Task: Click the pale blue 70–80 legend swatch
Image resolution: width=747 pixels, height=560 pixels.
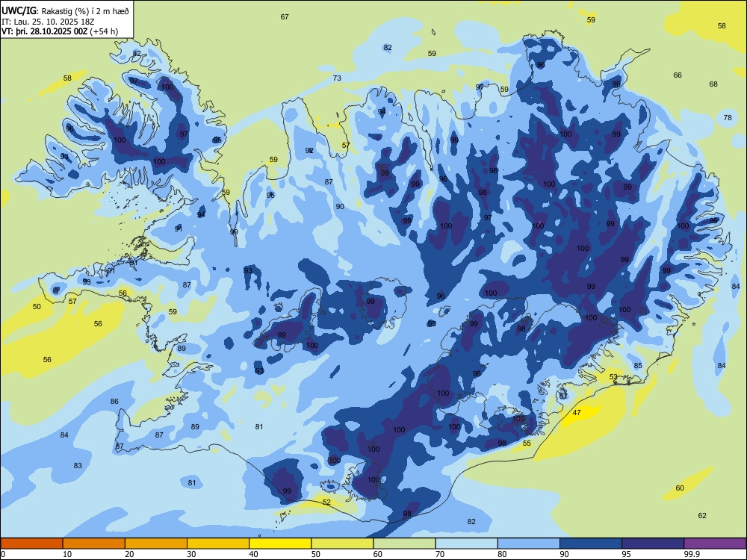Action: click(466, 544)
